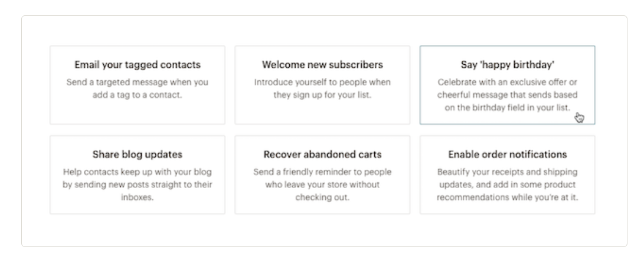Click the 'Welcome new subscribers' heading
The image size is (644, 260).
[x=322, y=64]
